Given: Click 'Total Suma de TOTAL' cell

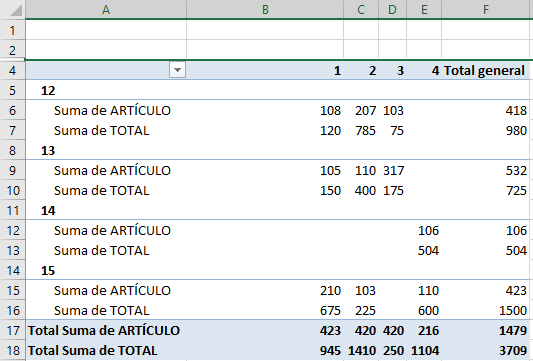Looking at the screenshot, I should [x=92, y=350].
